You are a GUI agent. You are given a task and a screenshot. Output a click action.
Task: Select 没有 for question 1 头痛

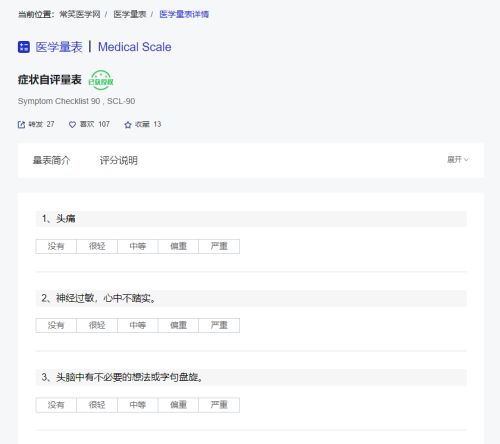pyautogui.click(x=56, y=246)
